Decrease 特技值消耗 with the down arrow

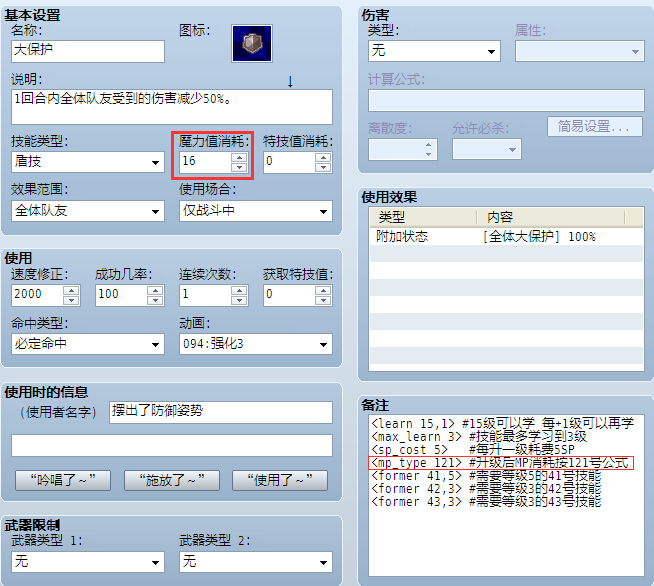tap(323, 167)
